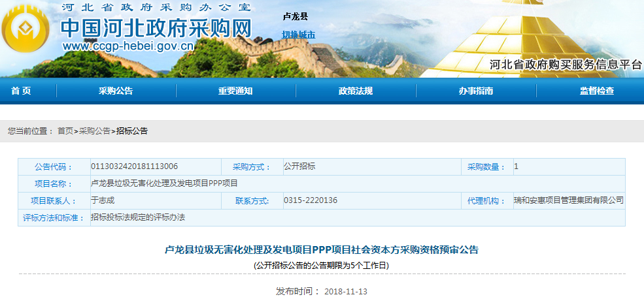644x297 pixels.
Task: Click announcement code 0113032420181113006
Action: click(134, 166)
